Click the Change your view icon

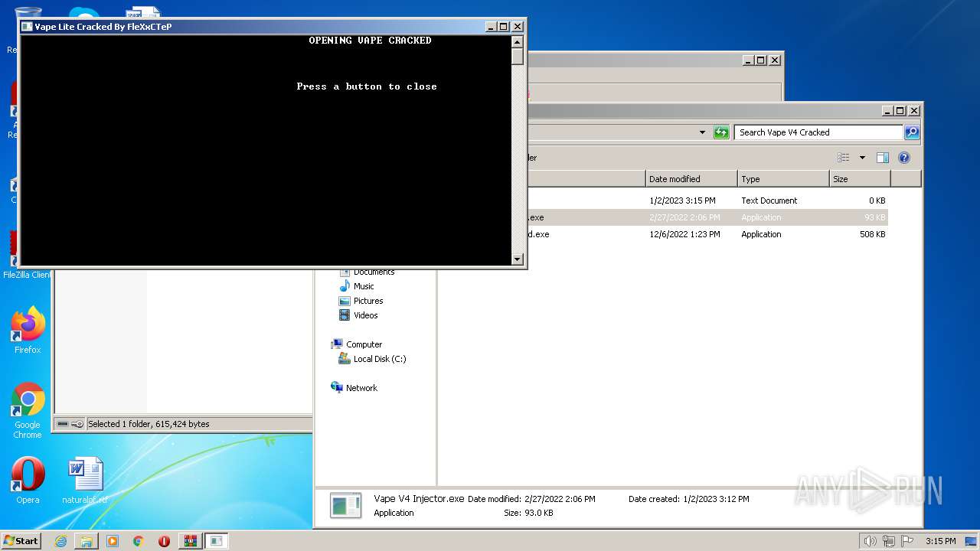844,158
